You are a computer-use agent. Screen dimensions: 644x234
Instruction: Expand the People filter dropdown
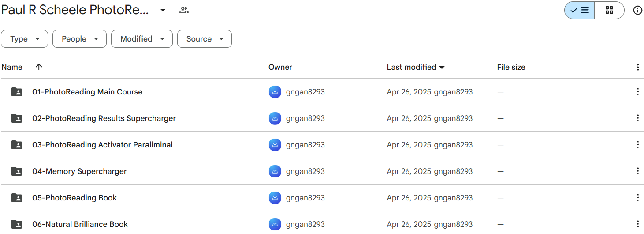coord(79,39)
